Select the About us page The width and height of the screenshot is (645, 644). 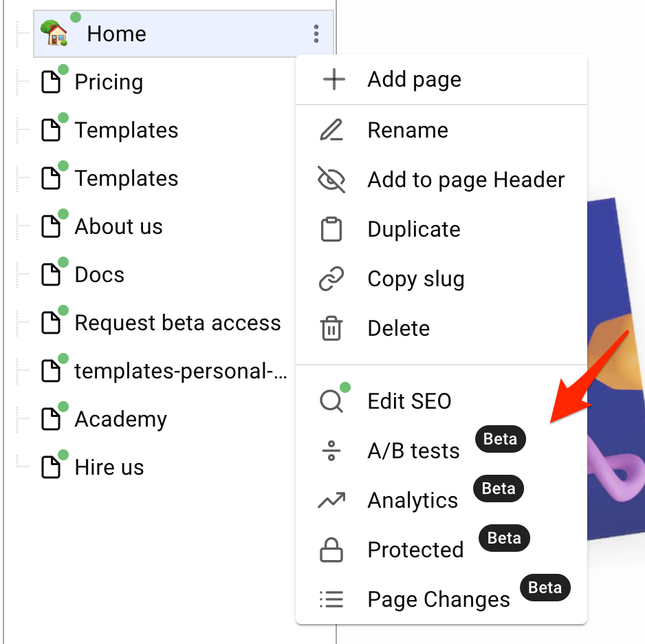pos(118,226)
